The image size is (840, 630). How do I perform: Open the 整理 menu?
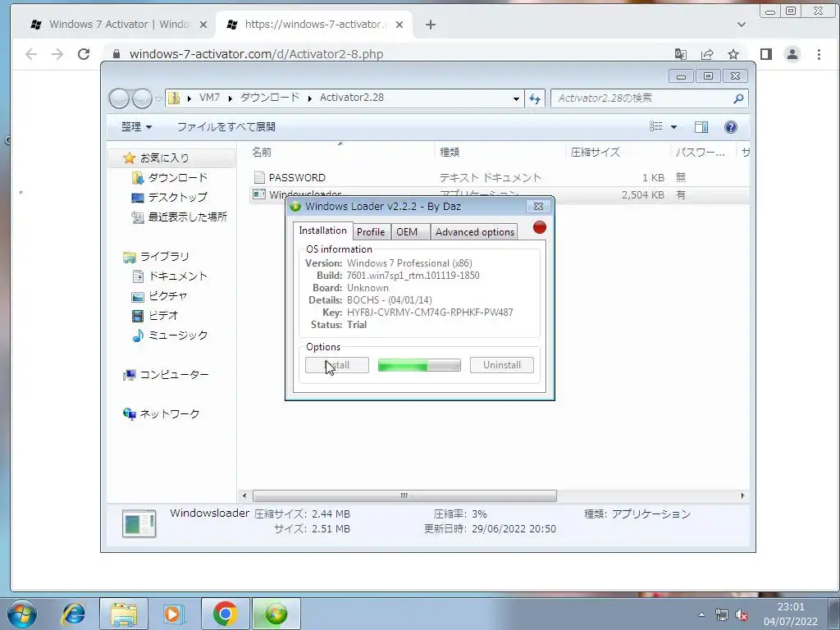pyautogui.click(x=136, y=127)
